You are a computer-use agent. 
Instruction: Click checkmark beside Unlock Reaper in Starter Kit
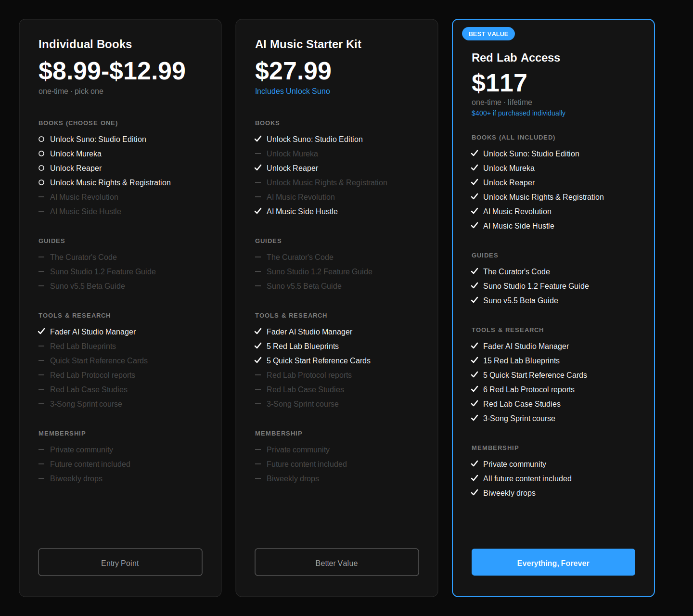point(258,167)
